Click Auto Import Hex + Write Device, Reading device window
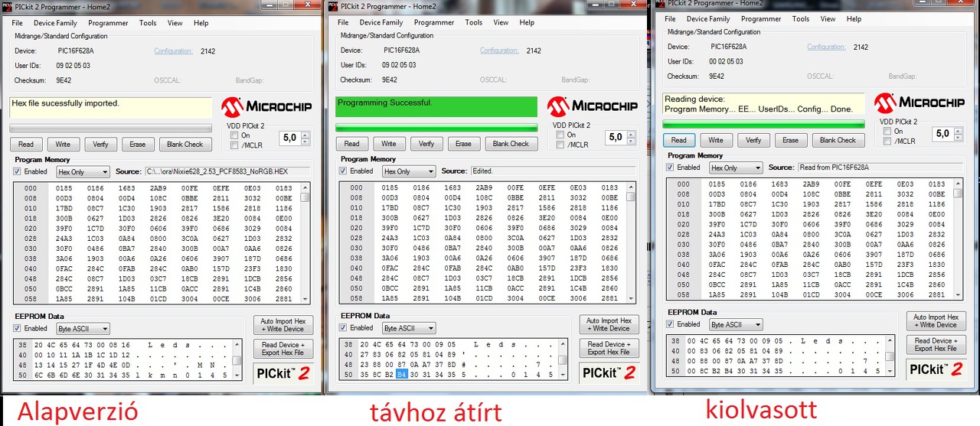Image resolution: width=980 pixels, height=426 pixels. coord(936,321)
